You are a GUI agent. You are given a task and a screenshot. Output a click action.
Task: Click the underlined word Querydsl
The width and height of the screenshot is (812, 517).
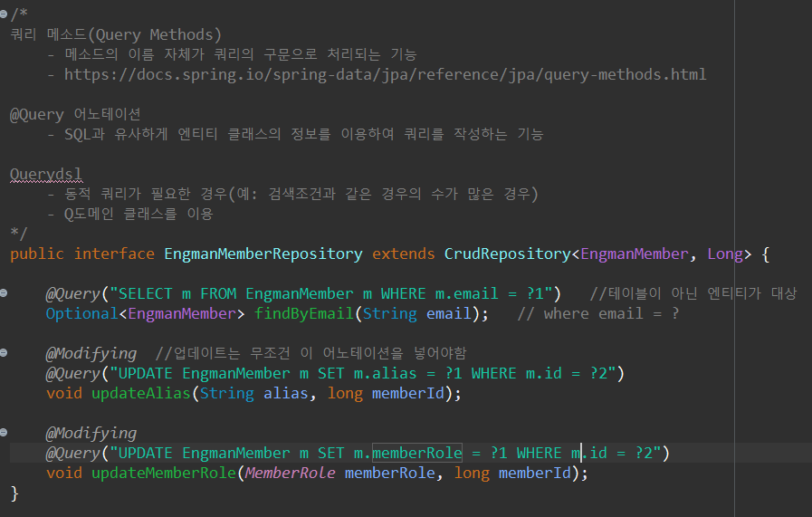[x=46, y=174]
